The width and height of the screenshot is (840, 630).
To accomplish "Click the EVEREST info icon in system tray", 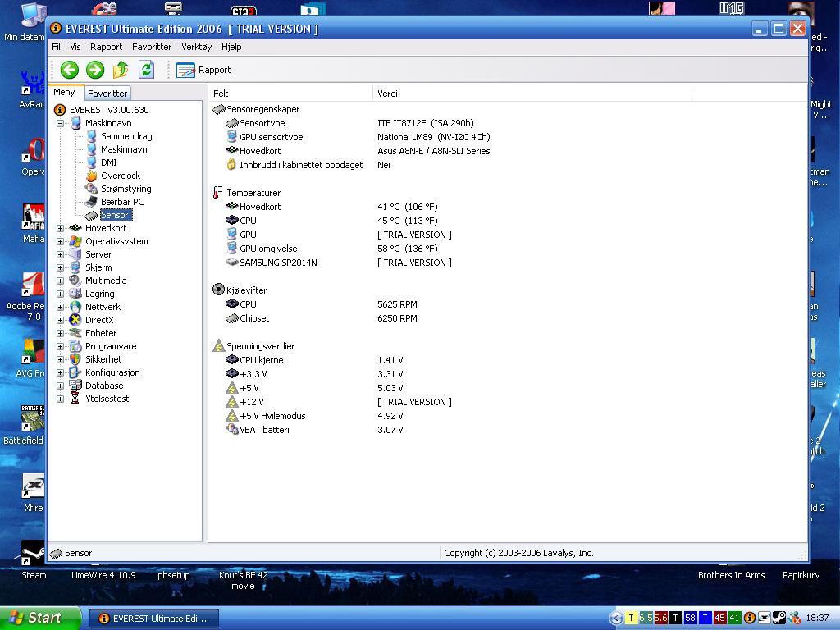I will point(750,619).
